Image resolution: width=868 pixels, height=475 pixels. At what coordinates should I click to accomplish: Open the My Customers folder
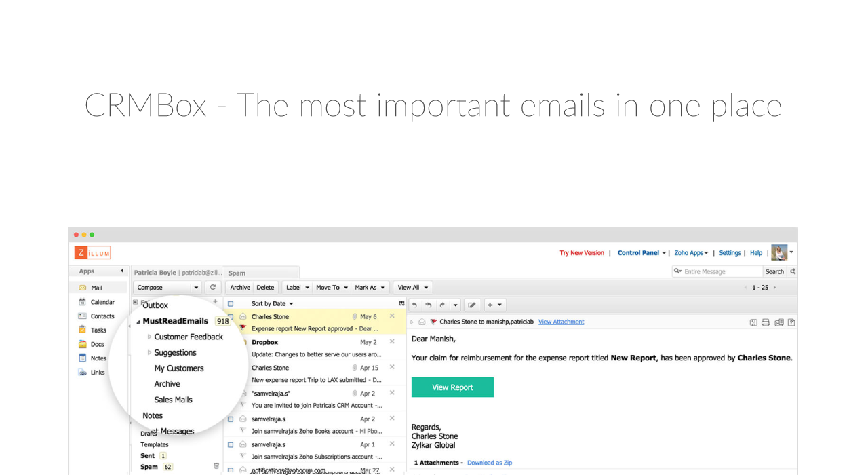point(179,368)
